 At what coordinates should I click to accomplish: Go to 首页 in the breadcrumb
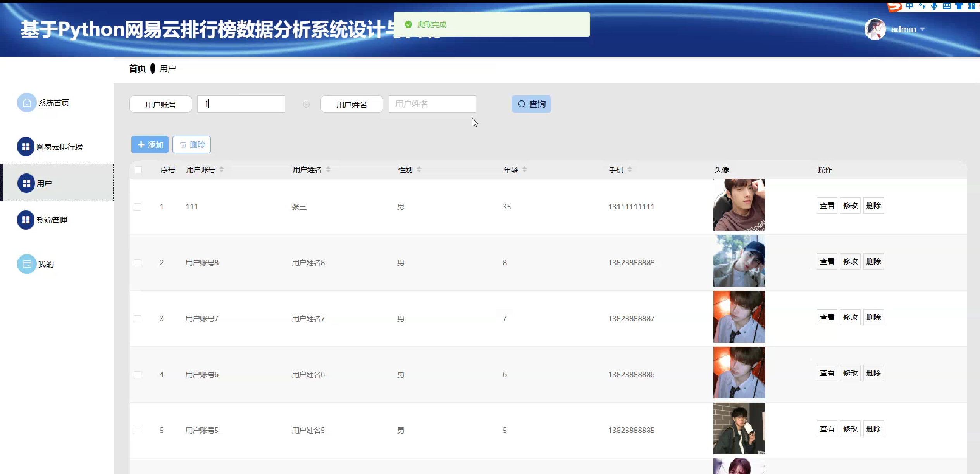[x=137, y=69]
